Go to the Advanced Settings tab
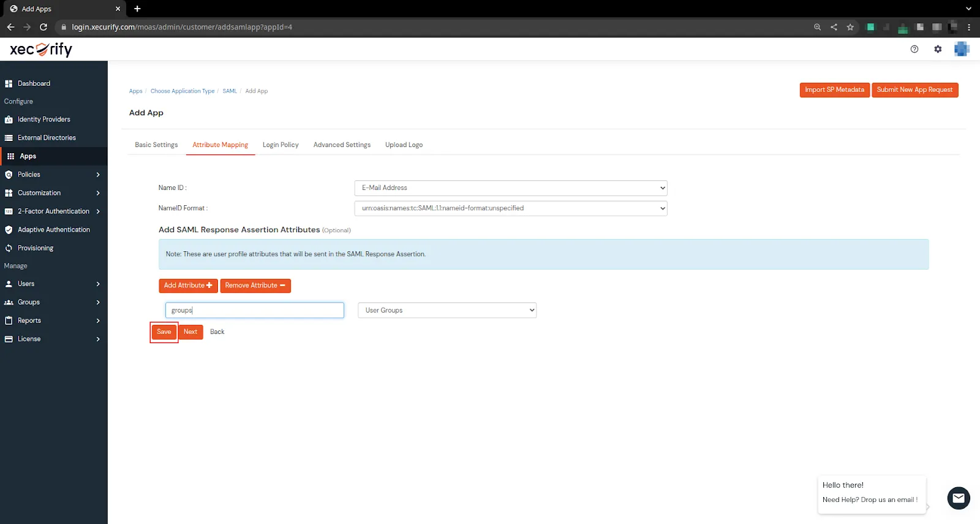This screenshot has height=524, width=980. coord(342,145)
